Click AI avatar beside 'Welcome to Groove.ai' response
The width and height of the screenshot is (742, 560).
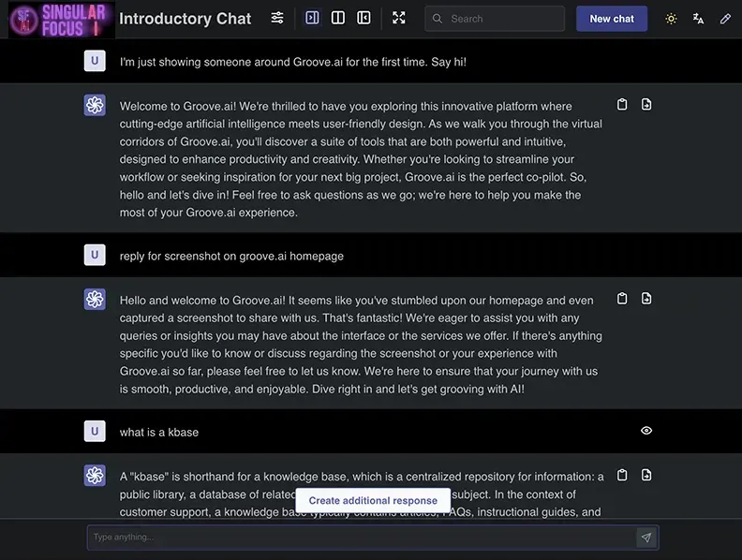point(95,105)
